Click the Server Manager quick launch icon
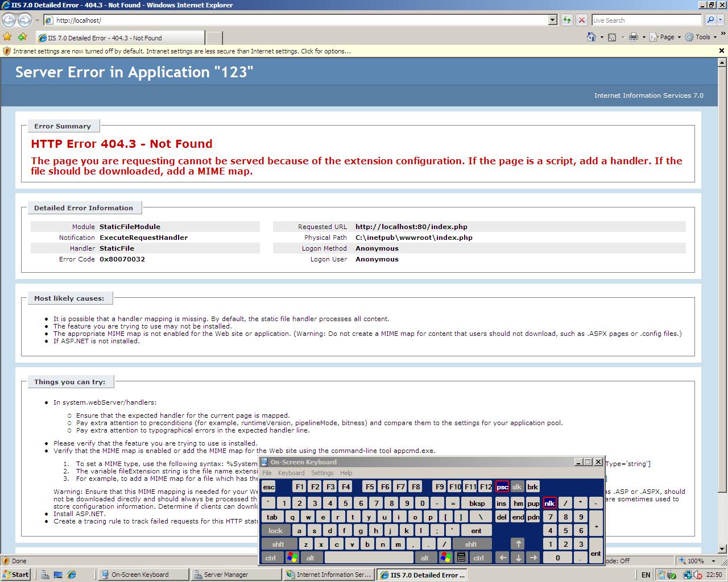The image size is (728, 582). pyautogui.click(x=45, y=575)
